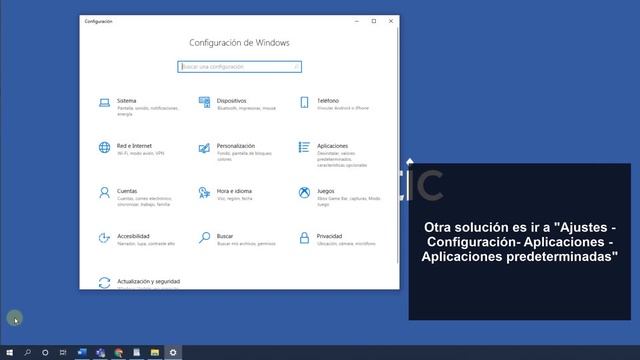Open Cortana circle in the taskbar
The width and height of the screenshot is (640, 360).
point(45,352)
